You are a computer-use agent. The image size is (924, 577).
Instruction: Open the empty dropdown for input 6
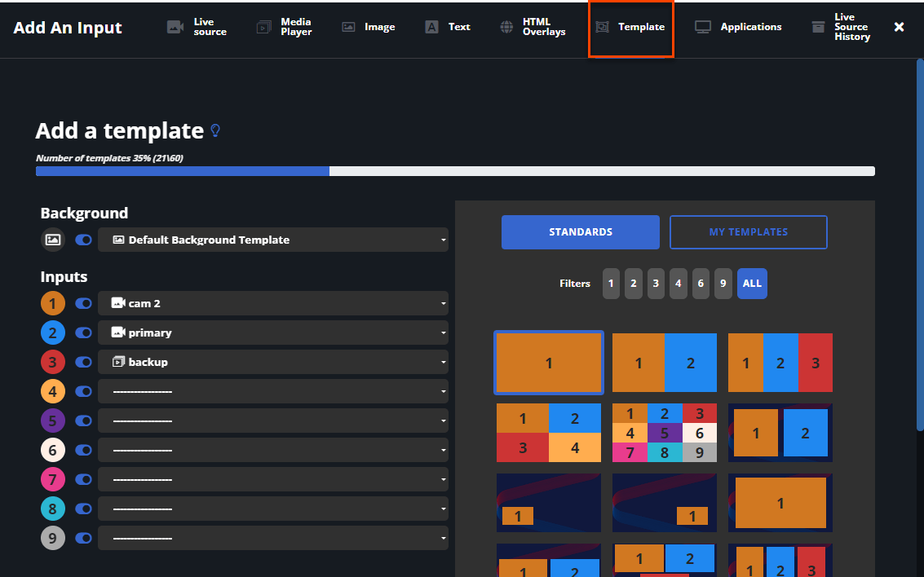[x=273, y=450]
